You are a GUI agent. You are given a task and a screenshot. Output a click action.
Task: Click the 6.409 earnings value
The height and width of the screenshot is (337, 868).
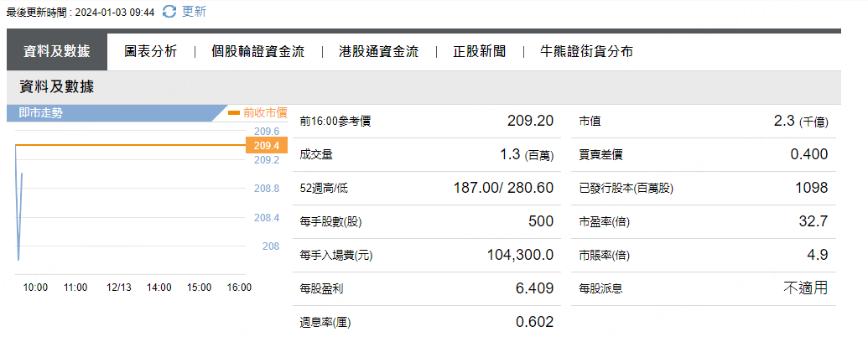(x=534, y=288)
